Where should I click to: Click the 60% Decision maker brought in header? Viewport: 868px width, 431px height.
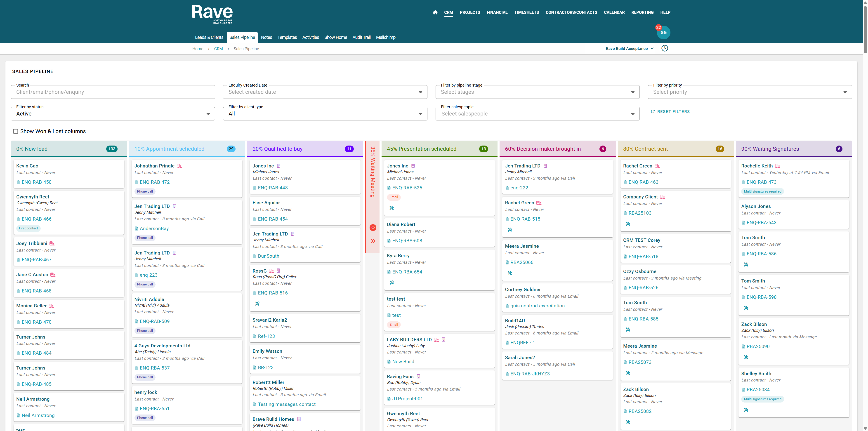[x=542, y=149]
